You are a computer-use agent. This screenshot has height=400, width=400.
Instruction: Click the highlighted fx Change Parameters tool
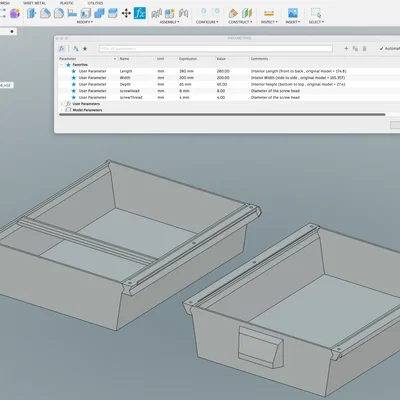click(x=140, y=13)
